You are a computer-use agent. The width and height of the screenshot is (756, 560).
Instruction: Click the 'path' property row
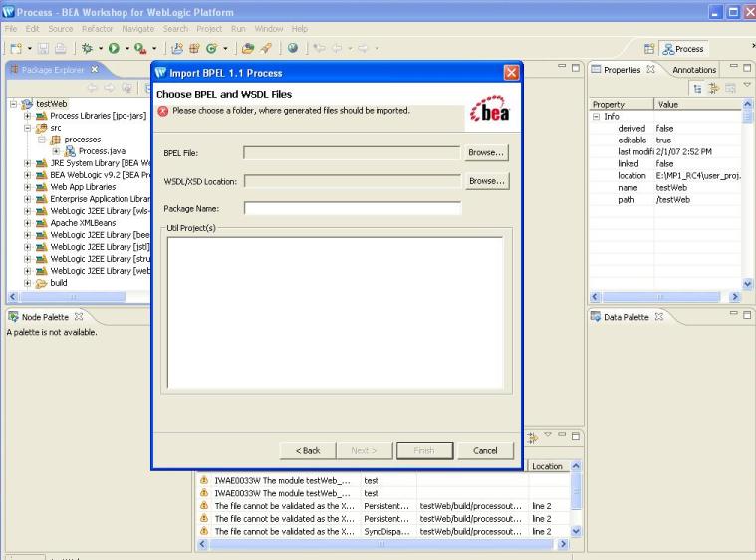(x=665, y=199)
